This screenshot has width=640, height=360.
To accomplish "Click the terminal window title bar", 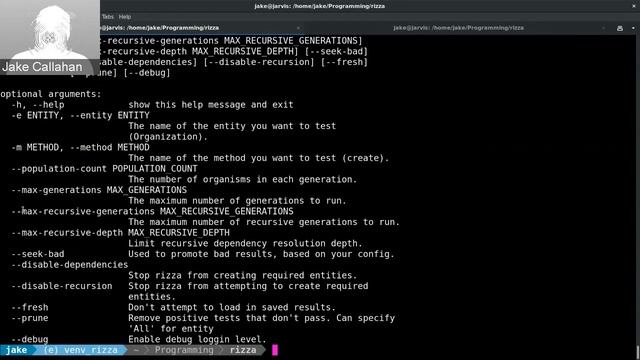I will [x=320, y=6].
